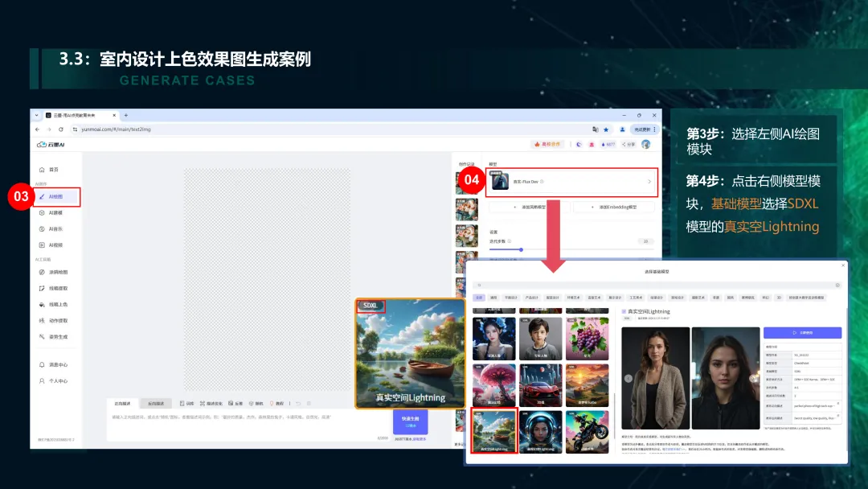
Task: Select 真实空间Lightning lake boat thumbnail
Action: pyautogui.click(x=493, y=431)
